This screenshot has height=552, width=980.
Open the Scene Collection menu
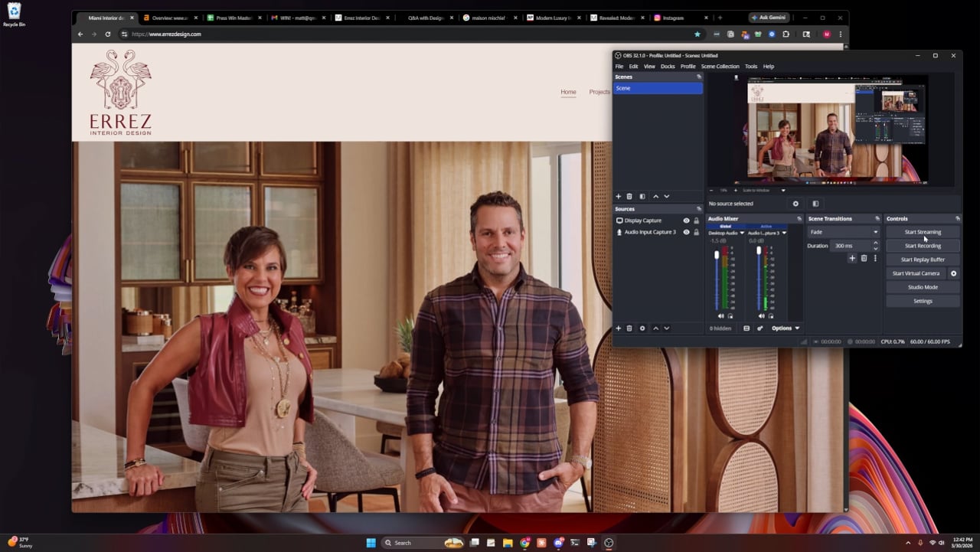coord(720,67)
